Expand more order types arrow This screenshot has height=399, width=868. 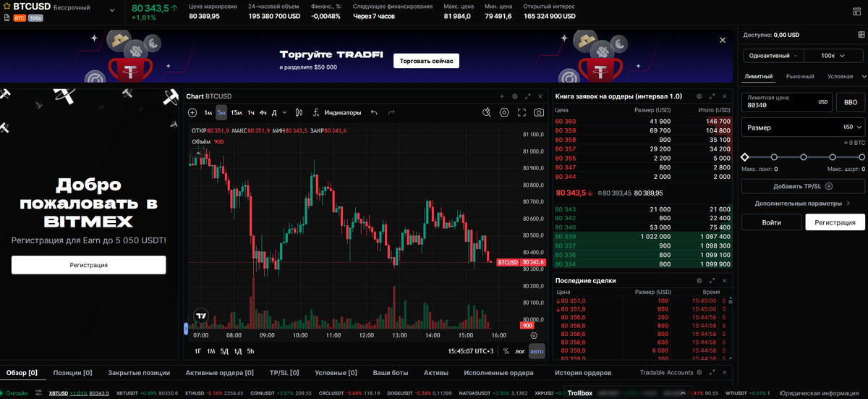(x=863, y=77)
